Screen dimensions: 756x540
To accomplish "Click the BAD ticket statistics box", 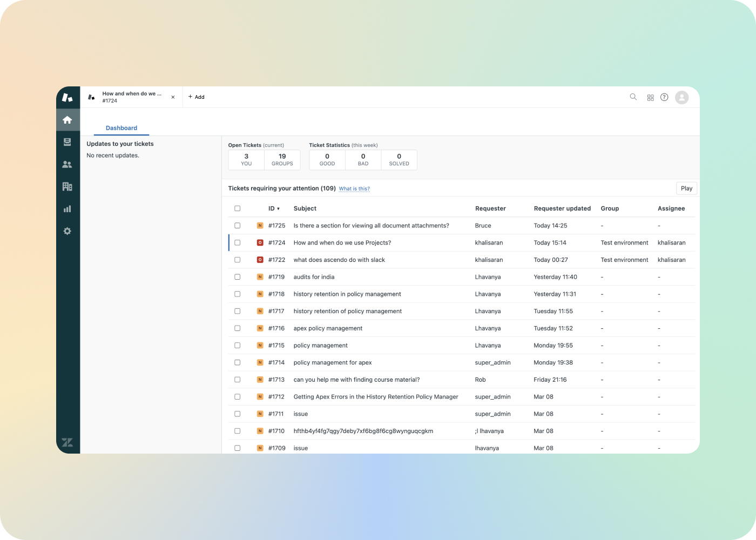I will point(363,160).
